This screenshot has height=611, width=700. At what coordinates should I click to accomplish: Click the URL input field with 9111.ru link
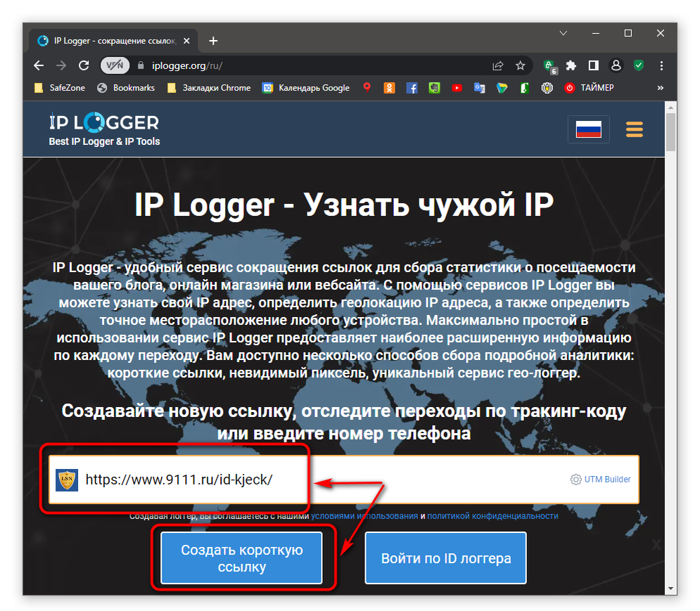(344, 480)
